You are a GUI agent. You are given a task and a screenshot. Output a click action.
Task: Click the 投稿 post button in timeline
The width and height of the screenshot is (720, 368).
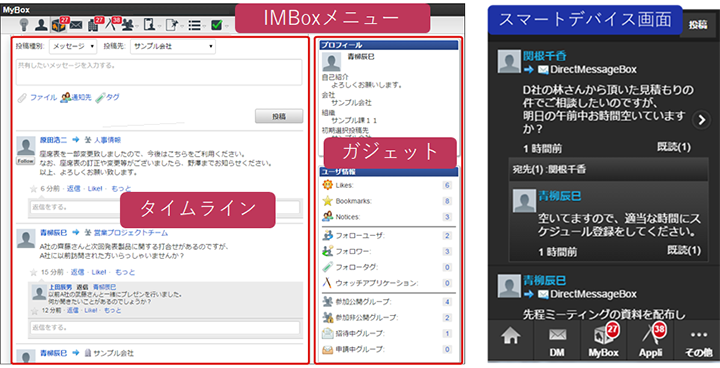pyautogui.click(x=279, y=116)
